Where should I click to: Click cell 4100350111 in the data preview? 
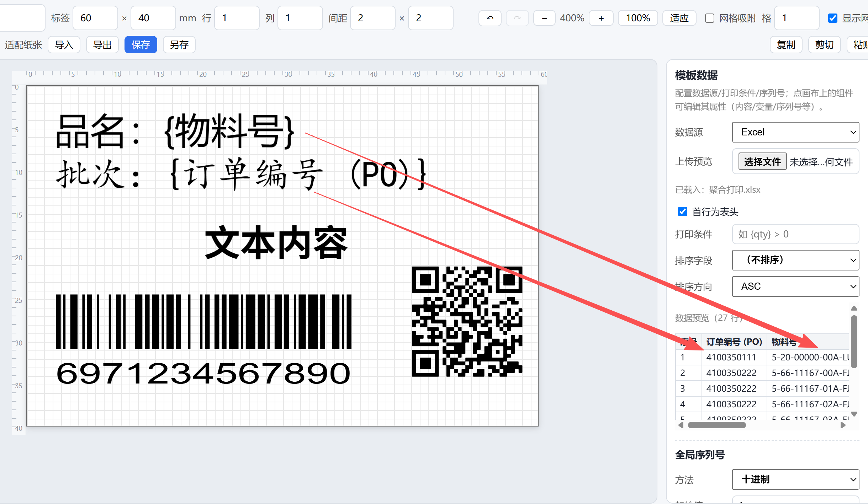(x=734, y=357)
